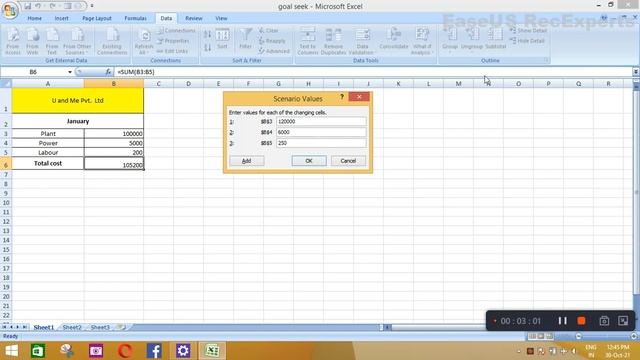640x360 pixels.
Task: Click the Save icon in Quick Access
Action: 27,6
